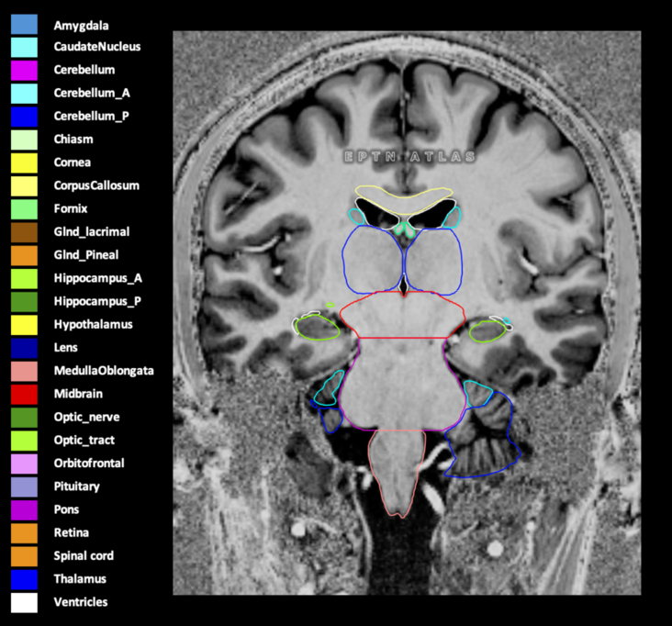Viewport: 672px width, 626px height.
Task: Select the Cerebellum_P blue swatch
Action: (24, 117)
